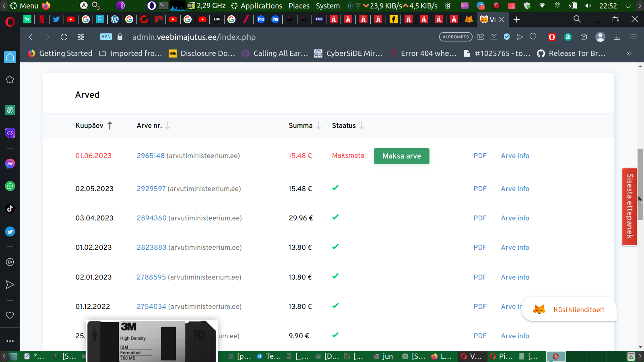Reload the page with the refresh icon

pos(64,37)
